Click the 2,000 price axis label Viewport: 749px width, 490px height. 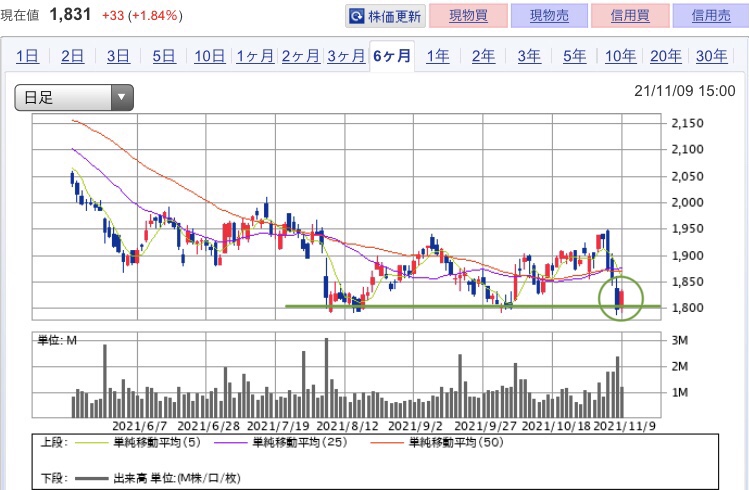[x=687, y=202]
